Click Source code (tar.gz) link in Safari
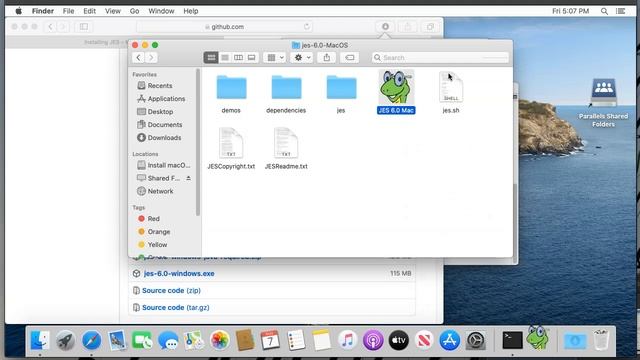 coord(176,307)
